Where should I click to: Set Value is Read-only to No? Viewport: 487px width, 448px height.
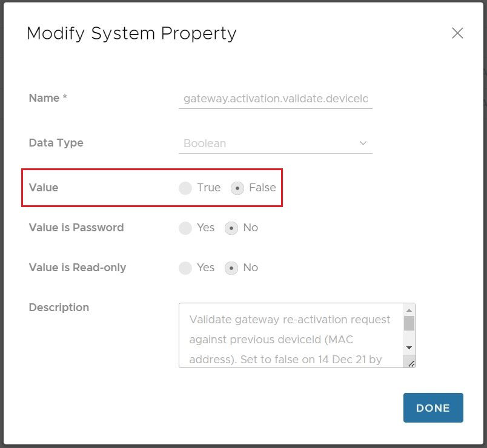231,268
